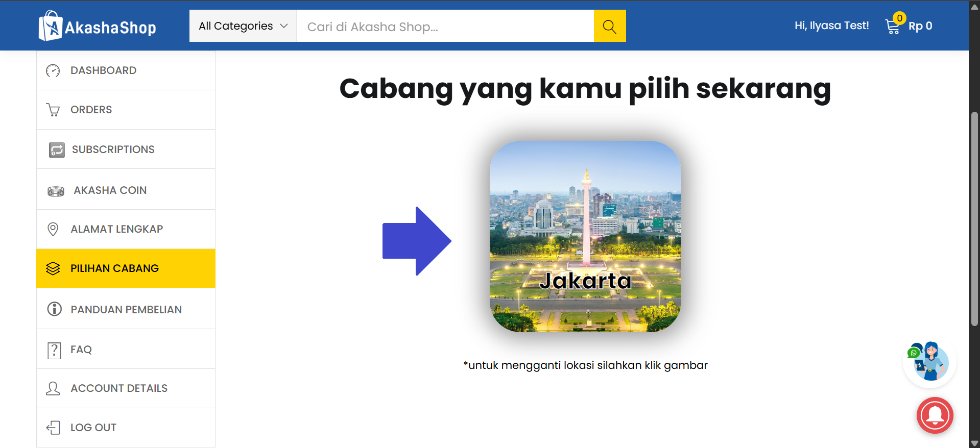Open Account Details in the sidebar
The width and height of the screenshot is (980, 448).
tap(118, 388)
